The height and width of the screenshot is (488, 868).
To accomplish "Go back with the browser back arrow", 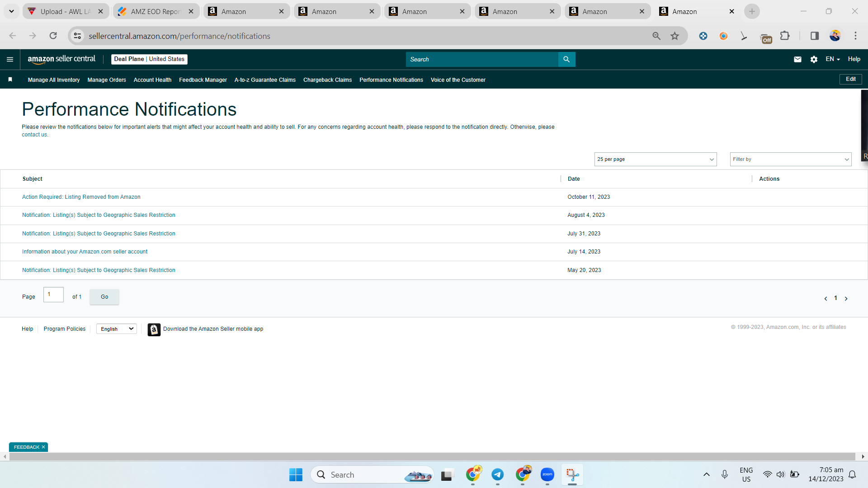I will point(13,36).
